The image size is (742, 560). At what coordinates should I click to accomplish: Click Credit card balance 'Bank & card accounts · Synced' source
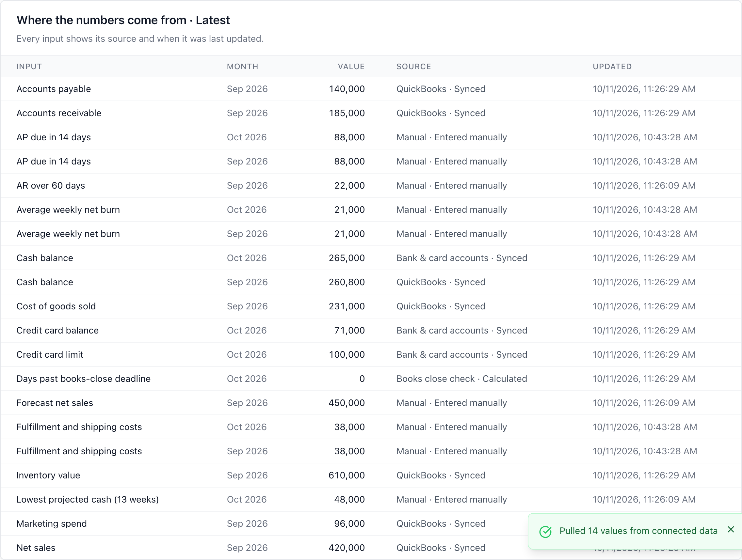coord(461,330)
